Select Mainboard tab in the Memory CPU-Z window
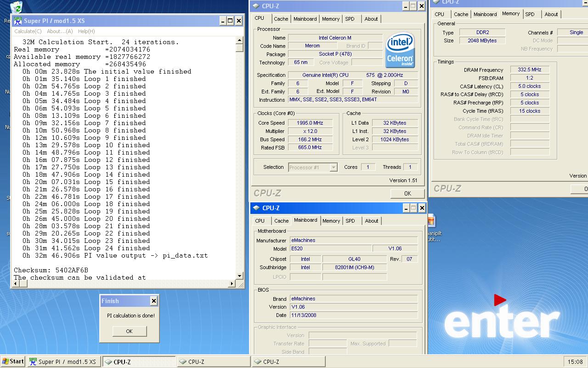The width and height of the screenshot is (588, 368). (485, 14)
